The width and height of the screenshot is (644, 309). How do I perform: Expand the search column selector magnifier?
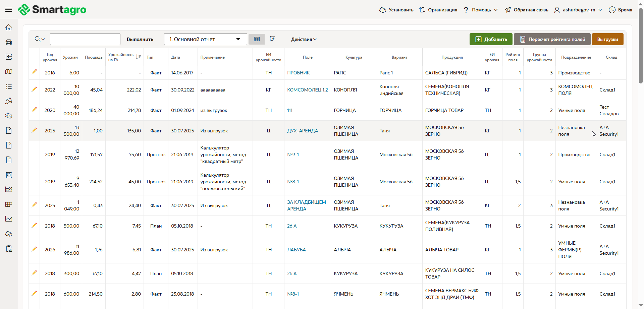click(x=39, y=39)
